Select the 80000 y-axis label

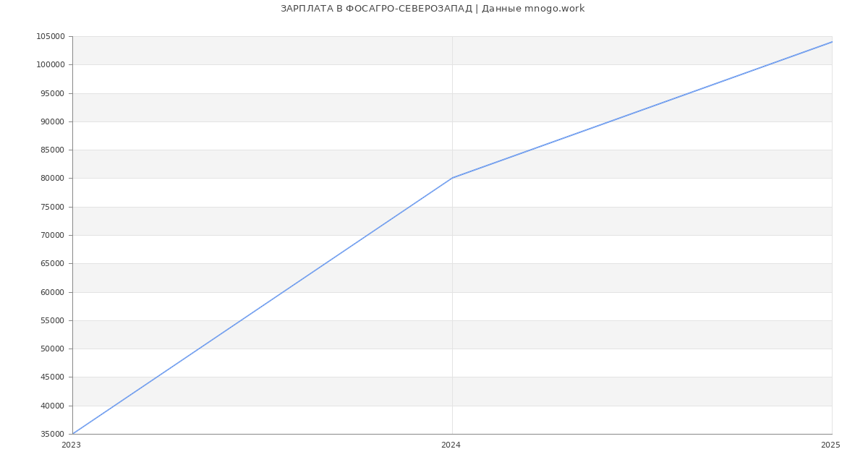[52, 179]
